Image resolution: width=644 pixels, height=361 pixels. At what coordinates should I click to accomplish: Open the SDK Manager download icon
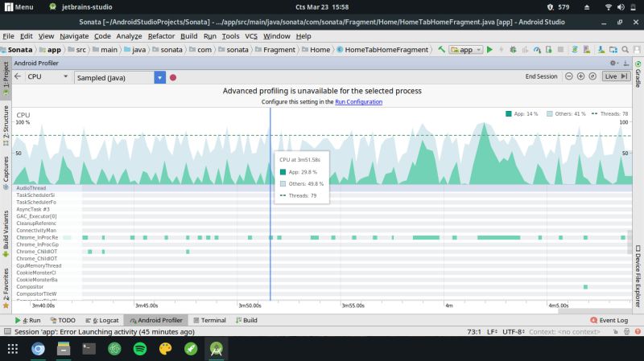[601, 50]
